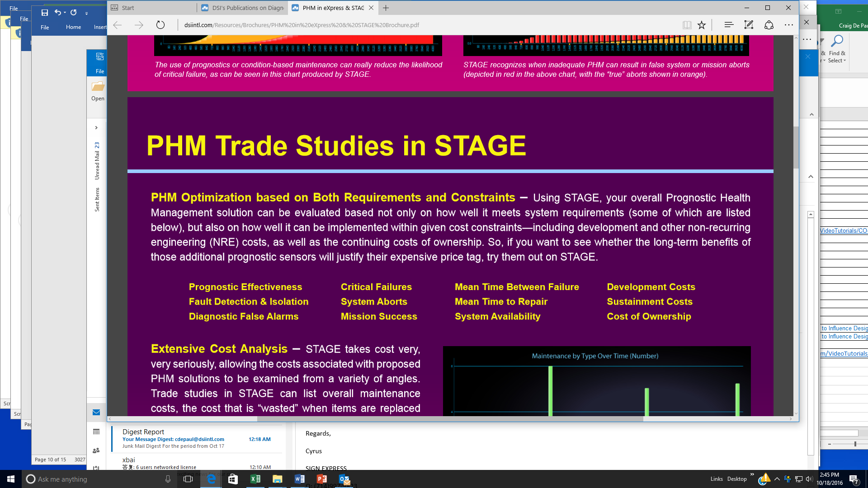Open Excel from the taskbar
This screenshot has height=488, width=868.
click(255, 479)
